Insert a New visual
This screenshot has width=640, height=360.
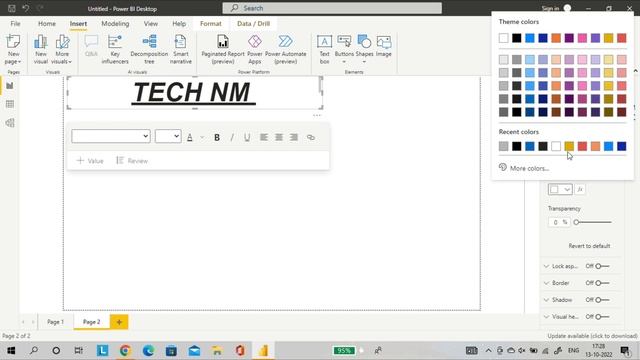[x=40, y=49]
